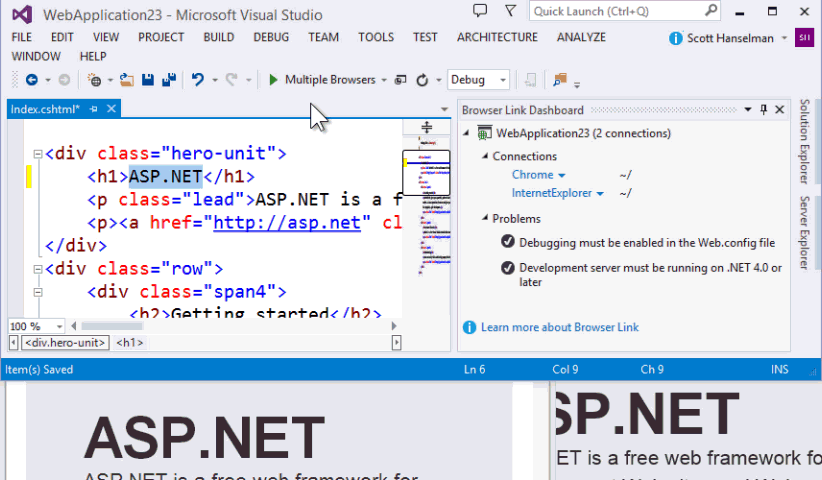Image resolution: width=822 pixels, height=480 pixels.
Task: Click the Visual Studio logo icon
Action: (x=22, y=14)
